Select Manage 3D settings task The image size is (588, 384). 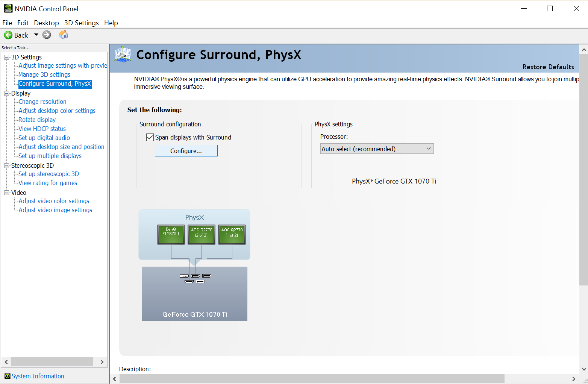pyautogui.click(x=44, y=74)
